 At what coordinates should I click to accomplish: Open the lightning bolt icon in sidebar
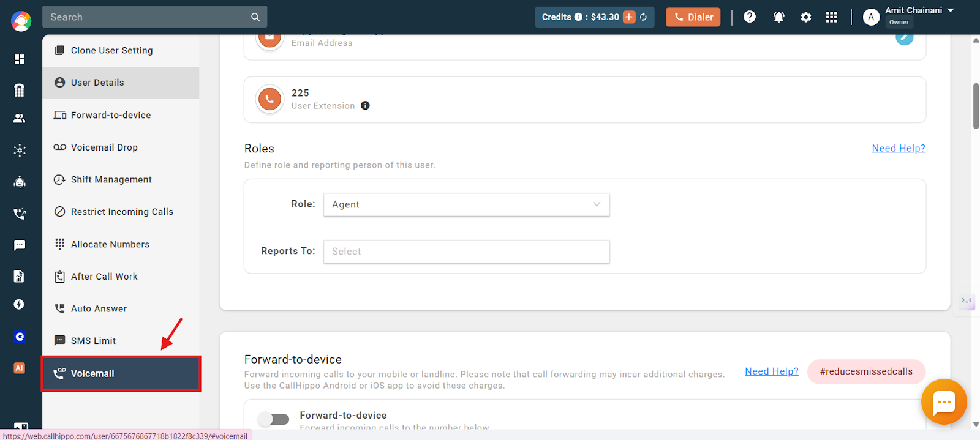pyautogui.click(x=20, y=304)
